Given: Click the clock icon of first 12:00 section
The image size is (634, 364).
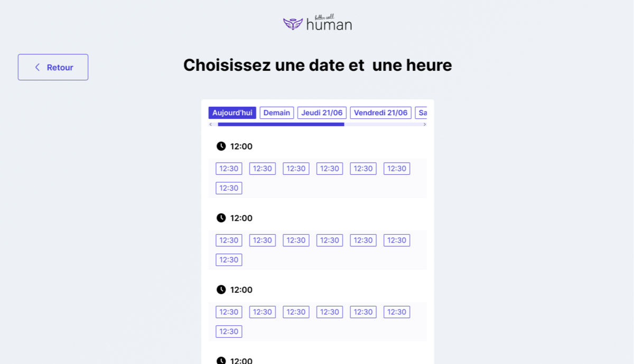Looking at the screenshot, I should click(x=221, y=146).
